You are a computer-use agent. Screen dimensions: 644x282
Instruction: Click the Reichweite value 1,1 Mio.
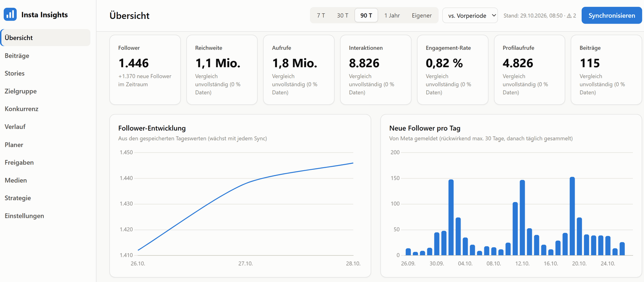click(x=218, y=63)
